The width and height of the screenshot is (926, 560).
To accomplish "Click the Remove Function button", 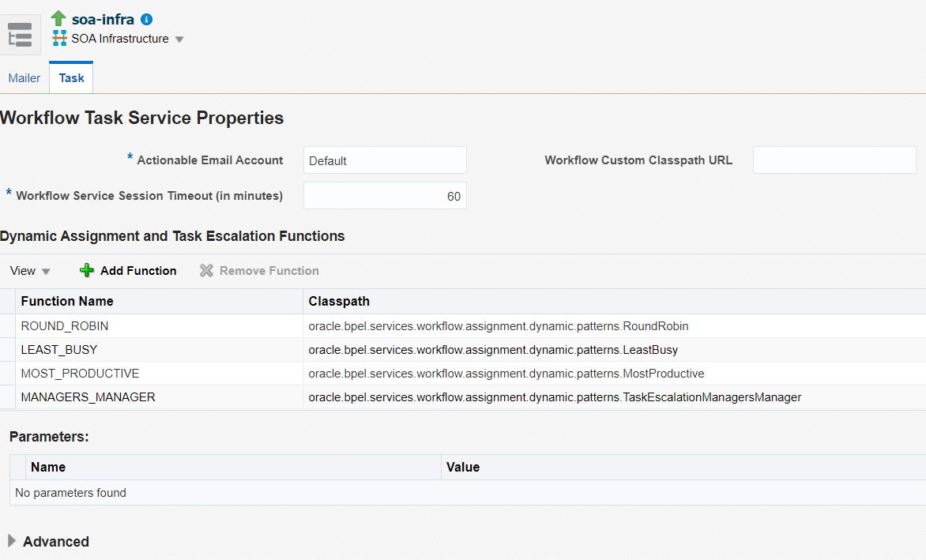I will pyautogui.click(x=259, y=270).
